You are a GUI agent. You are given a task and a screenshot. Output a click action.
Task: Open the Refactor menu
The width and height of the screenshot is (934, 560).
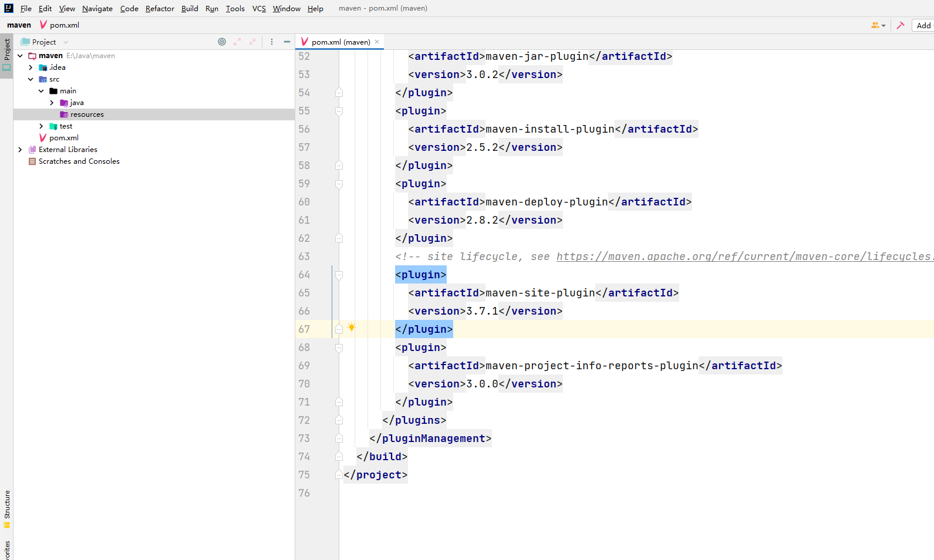160,8
